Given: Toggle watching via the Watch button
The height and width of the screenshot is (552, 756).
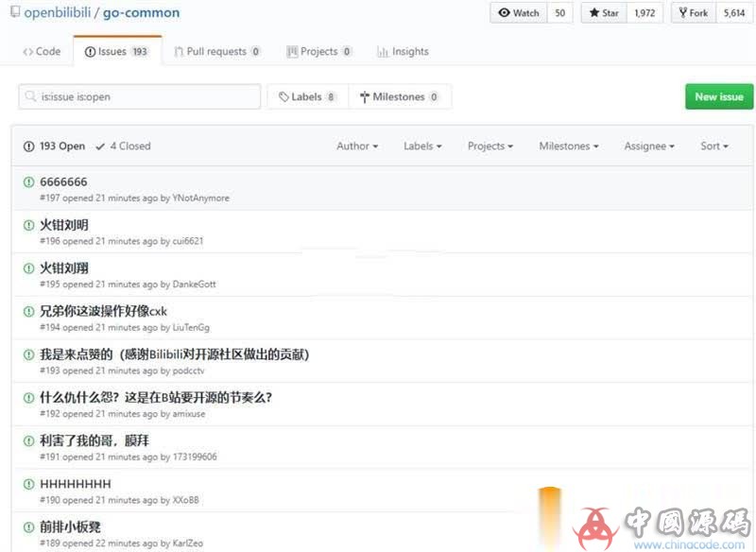Looking at the screenshot, I should (518, 13).
